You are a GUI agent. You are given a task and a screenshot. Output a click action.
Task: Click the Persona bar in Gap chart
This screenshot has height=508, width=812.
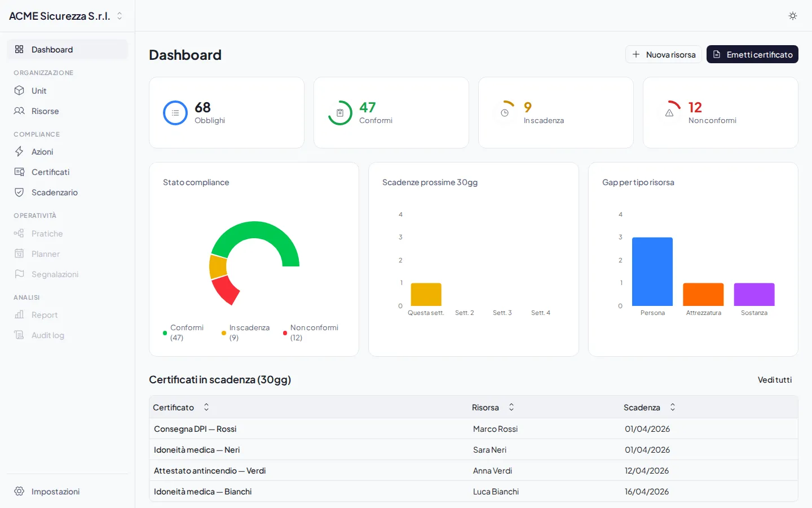coord(652,271)
